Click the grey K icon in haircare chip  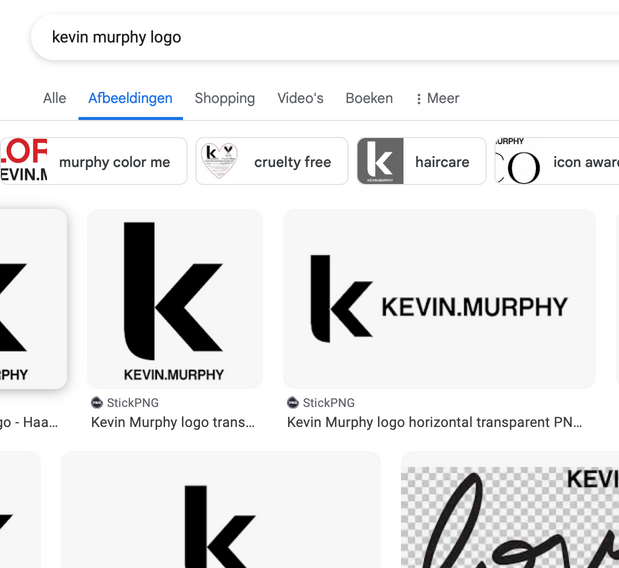point(380,161)
